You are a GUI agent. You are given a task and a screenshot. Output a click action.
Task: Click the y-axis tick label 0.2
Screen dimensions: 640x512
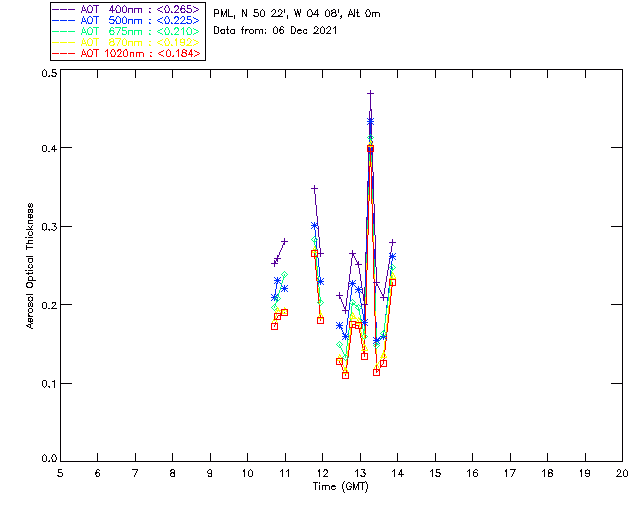[x=49, y=305]
